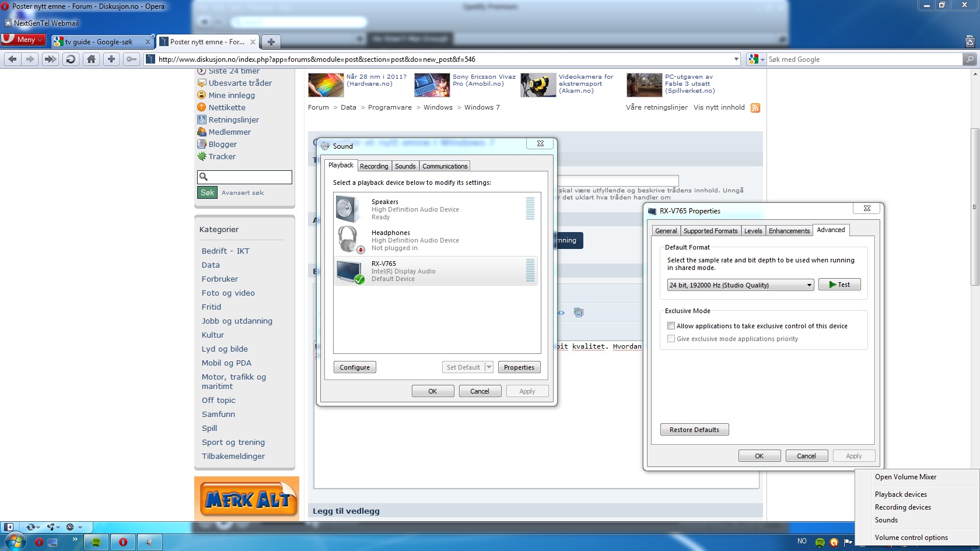Toggle Opera's panel sidebar icon in status bar
Image resolution: width=980 pixels, height=551 pixels.
coord(8,527)
